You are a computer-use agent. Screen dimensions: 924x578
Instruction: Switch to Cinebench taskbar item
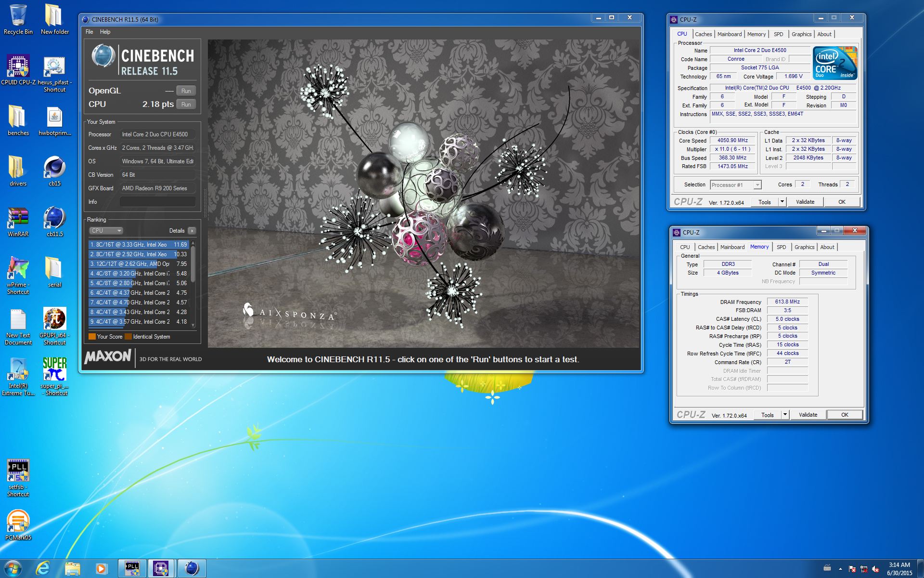coord(192,568)
